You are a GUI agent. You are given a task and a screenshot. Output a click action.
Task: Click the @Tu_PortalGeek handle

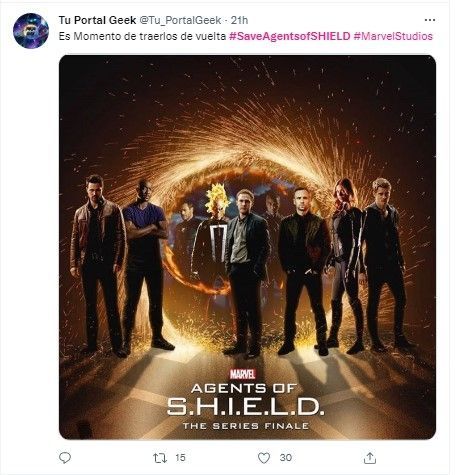[x=180, y=20]
